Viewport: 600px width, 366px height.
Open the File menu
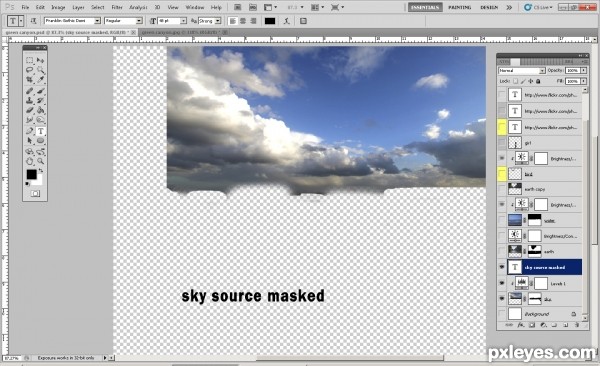tap(25, 7)
